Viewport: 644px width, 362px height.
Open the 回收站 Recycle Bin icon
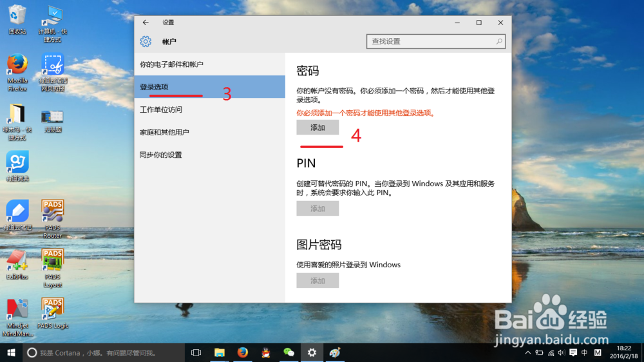(17, 19)
